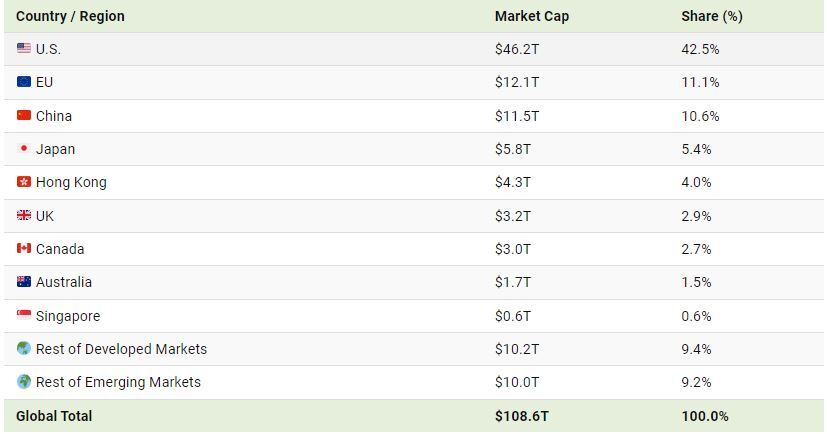Click the EU flag icon

click(x=24, y=81)
